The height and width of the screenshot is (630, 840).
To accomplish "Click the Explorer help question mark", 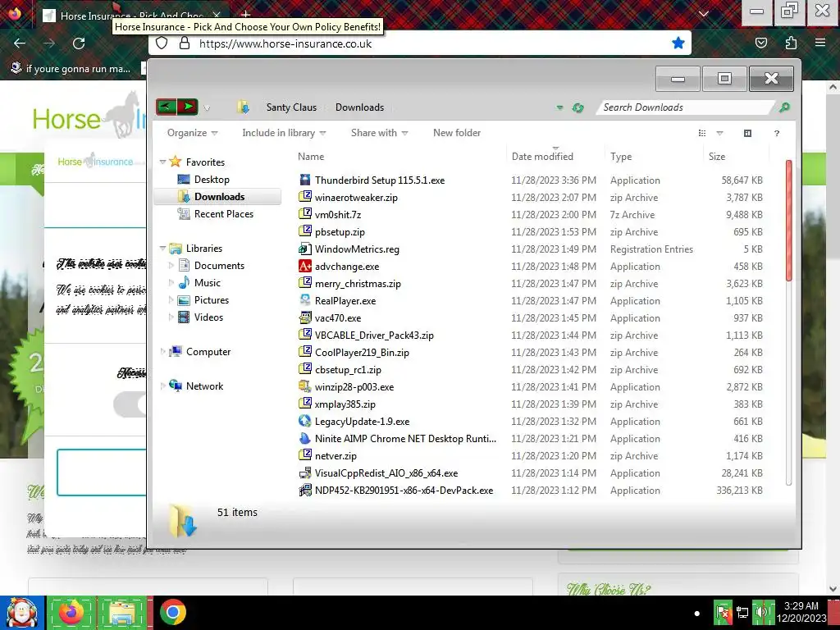I will [777, 134].
